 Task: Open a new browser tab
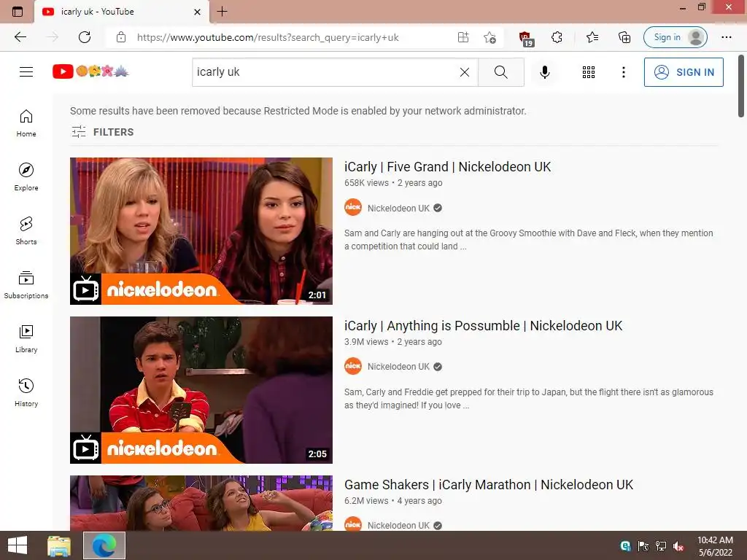tap(222, 12)
